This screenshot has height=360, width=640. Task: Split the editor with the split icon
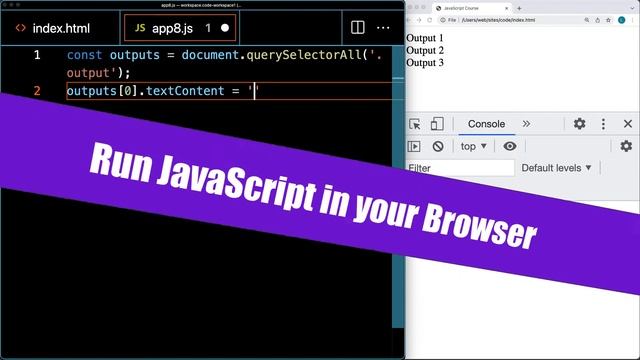(358, 28)
